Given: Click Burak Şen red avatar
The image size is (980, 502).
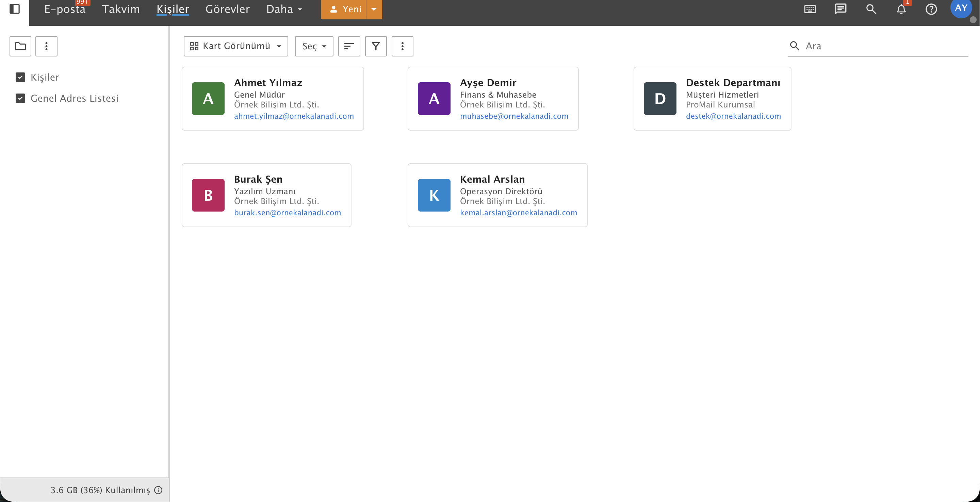Looking at the screenshot, I should 208,195.
